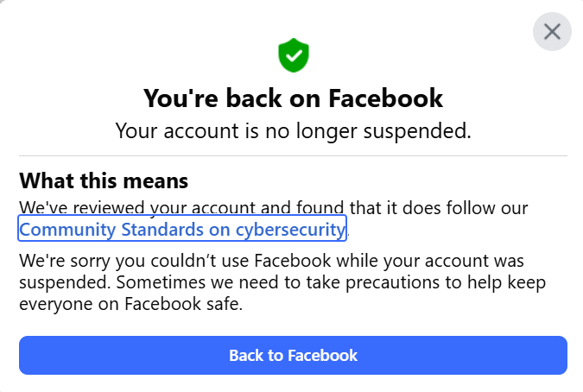Click the word "Facebook" in the bold title

coord(386,98)
